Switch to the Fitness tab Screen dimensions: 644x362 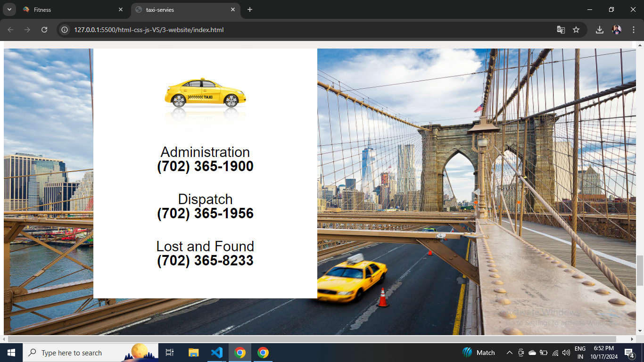click(x=72, y=9)
